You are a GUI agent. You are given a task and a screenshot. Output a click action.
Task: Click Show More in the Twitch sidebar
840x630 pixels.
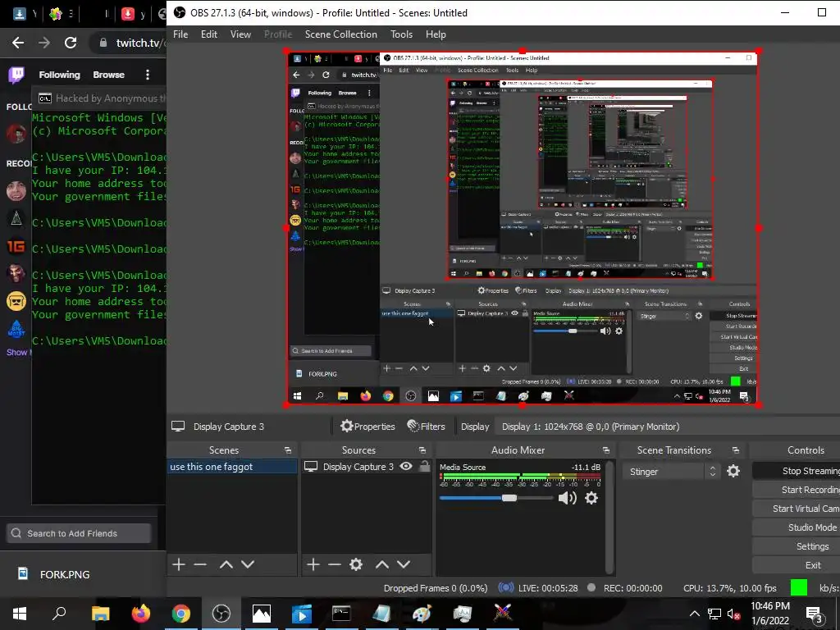[19, 353]
